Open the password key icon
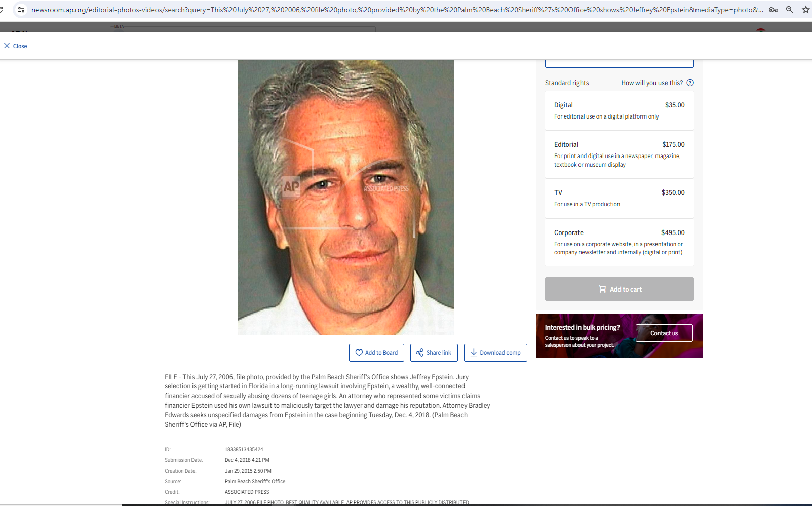This screenshot has height=506, width=812. (x=774, y=10)
